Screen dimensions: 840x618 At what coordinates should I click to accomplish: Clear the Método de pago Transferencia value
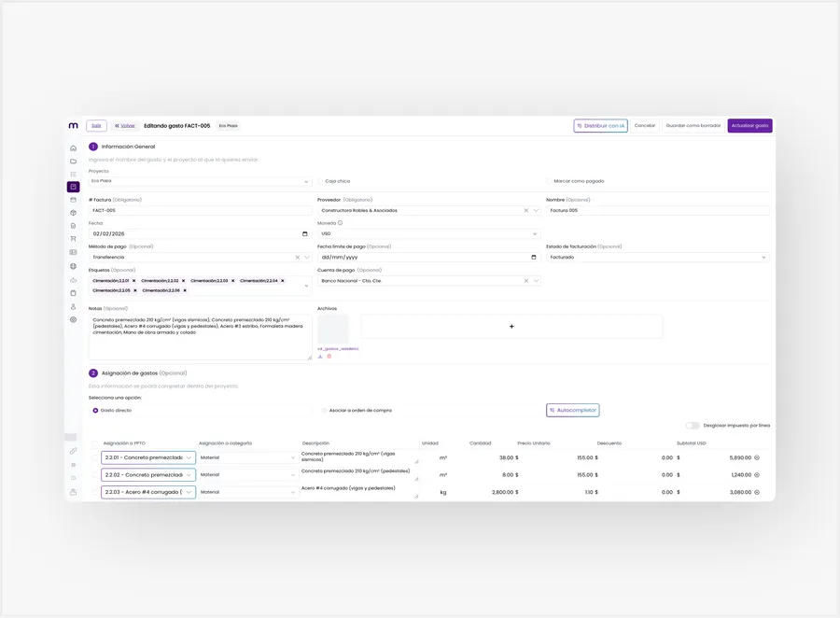click(298, 258)
